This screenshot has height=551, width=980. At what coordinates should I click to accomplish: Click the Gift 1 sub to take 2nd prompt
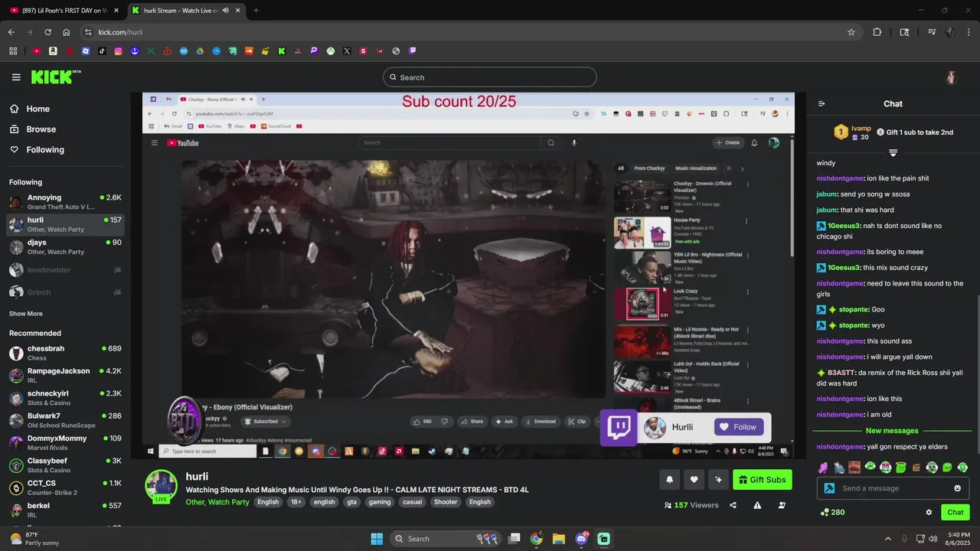[914, 132]
